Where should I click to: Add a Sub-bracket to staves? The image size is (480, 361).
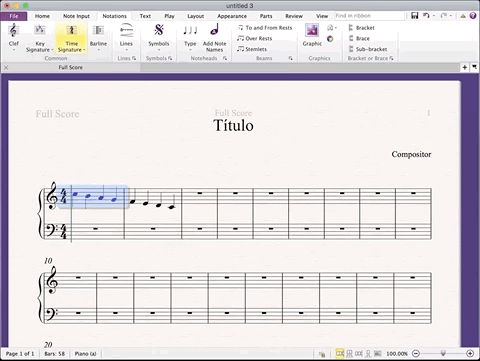368,49
